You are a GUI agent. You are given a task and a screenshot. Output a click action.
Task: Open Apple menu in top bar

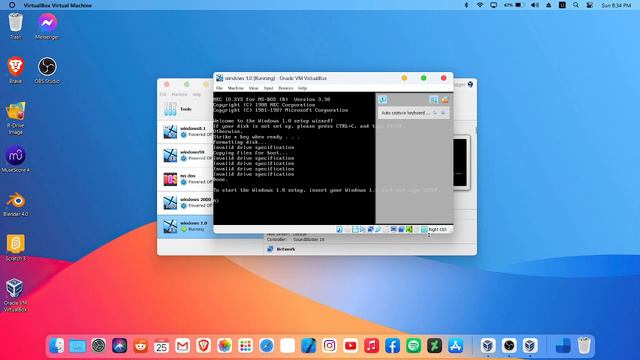point(12,5)
